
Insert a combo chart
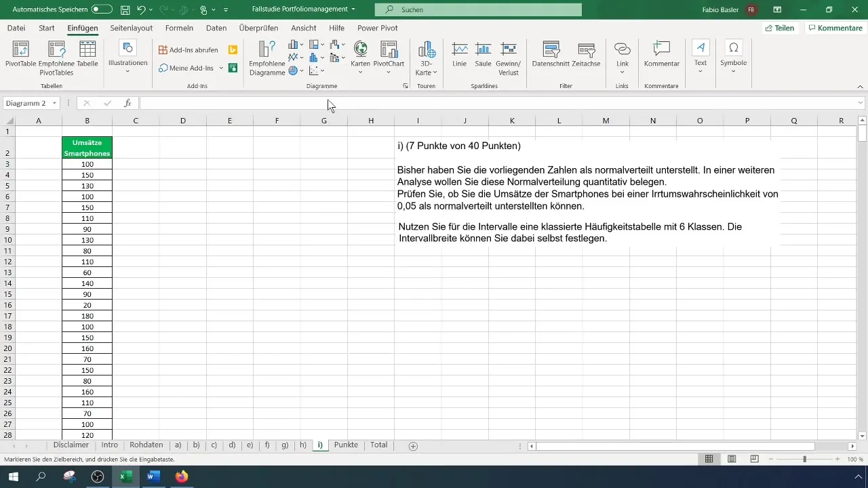[x=338, y=58]
